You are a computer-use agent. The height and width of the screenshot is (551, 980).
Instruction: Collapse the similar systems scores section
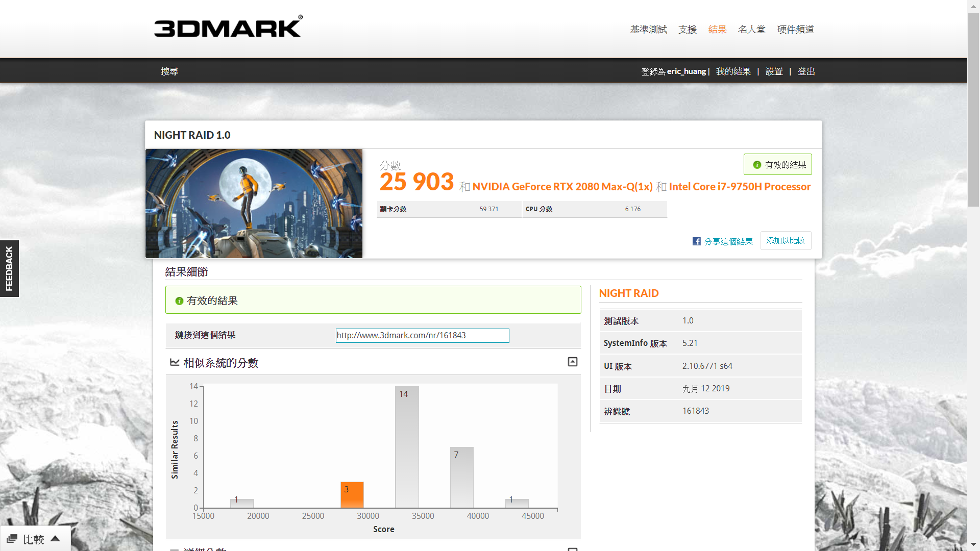point(572,362)
